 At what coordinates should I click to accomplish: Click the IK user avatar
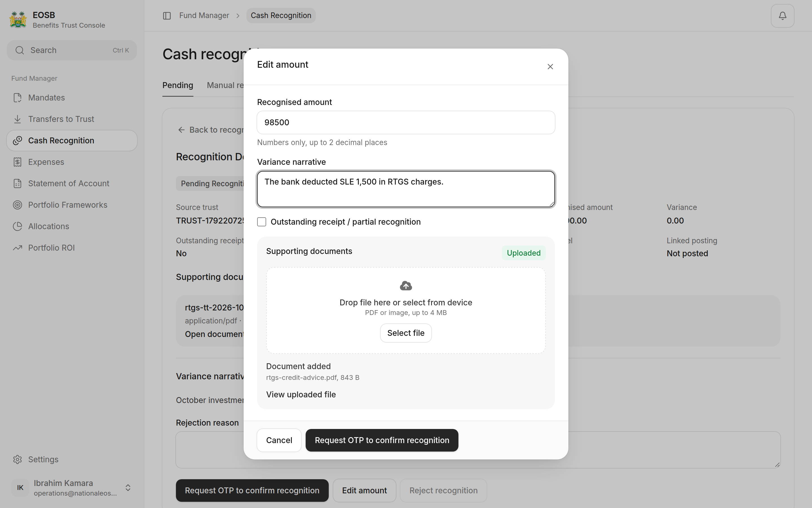click(x=20, y=487)
